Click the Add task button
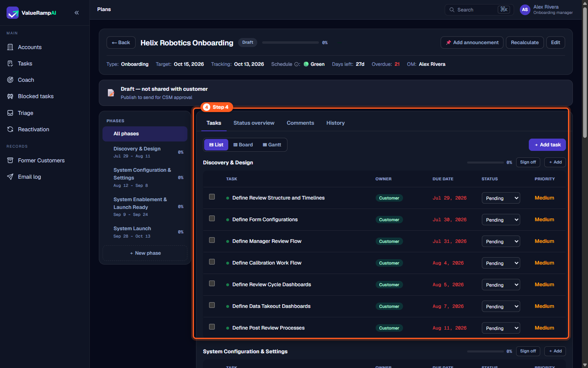Viewport: 588px width, 368px height. pos(547,145)
